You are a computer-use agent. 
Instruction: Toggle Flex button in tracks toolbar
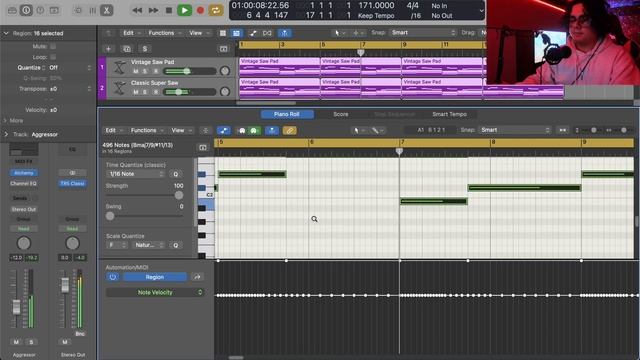(267, 33)
